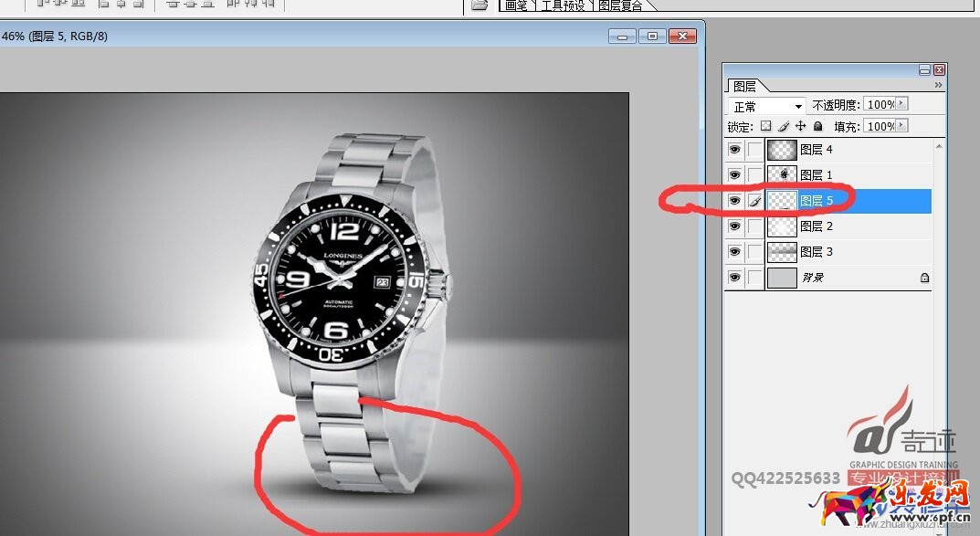This screenshot has height=536, width=980.
Task: Click the lock position move icon
Action: (x=800, y=127)
